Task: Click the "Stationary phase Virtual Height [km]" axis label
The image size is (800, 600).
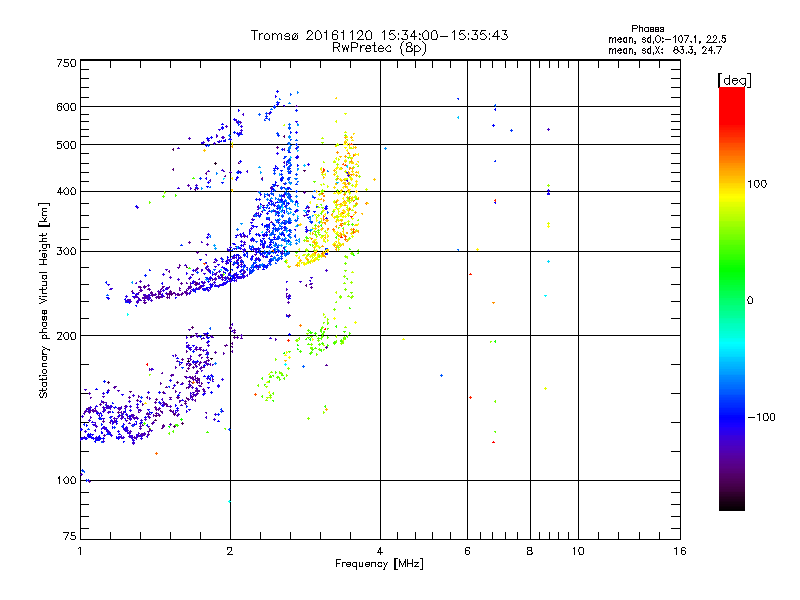Action: [43, 300]
